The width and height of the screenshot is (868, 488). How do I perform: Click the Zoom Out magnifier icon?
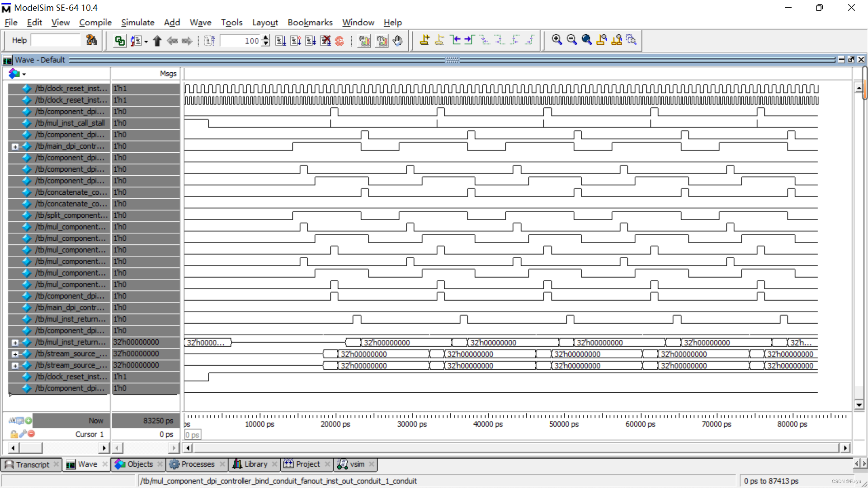[572, 40]
